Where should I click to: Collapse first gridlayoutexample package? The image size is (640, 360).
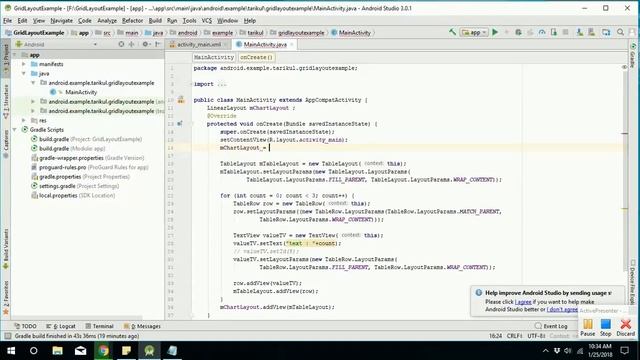(x=33, y=83)
